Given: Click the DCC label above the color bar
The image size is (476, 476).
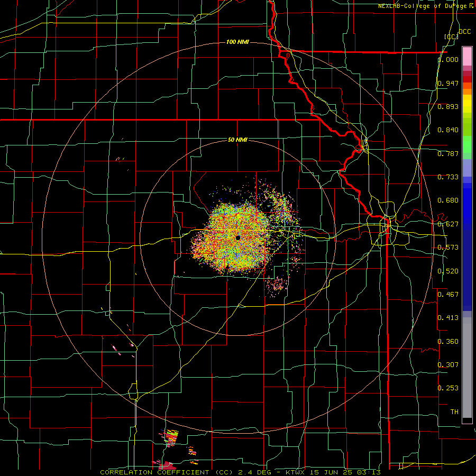Looking at the screenshot, I should pyautogui.click(x=465, y=32).
